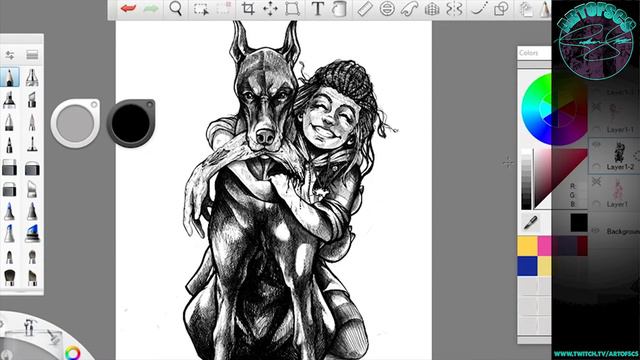
Task: Select the Distort tool
Action: [292, 9]
